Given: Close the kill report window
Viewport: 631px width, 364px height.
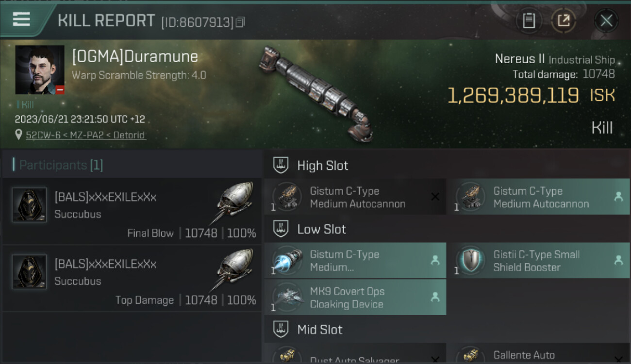Looking at the screenshot, I should [x=606, y=20].
